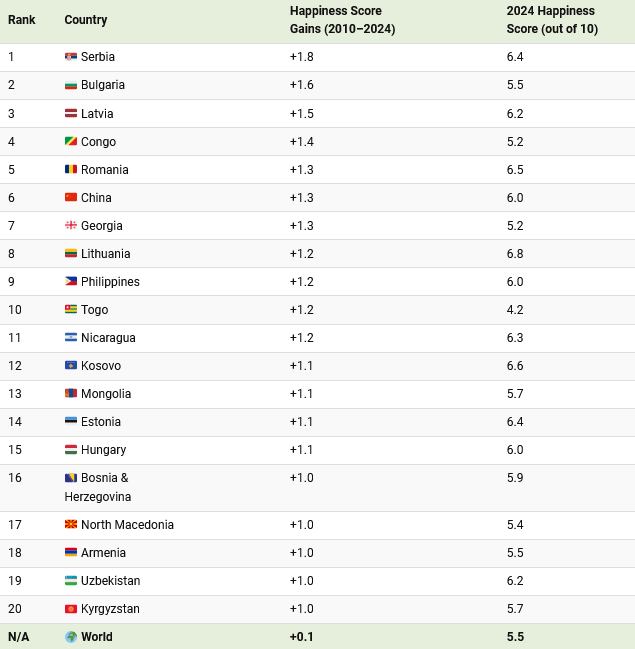Click the Uzbekistan flag icon
Image resolution: width=635 pixels, height=649 pixels.
pyautogui.click(x=71, y=581)
